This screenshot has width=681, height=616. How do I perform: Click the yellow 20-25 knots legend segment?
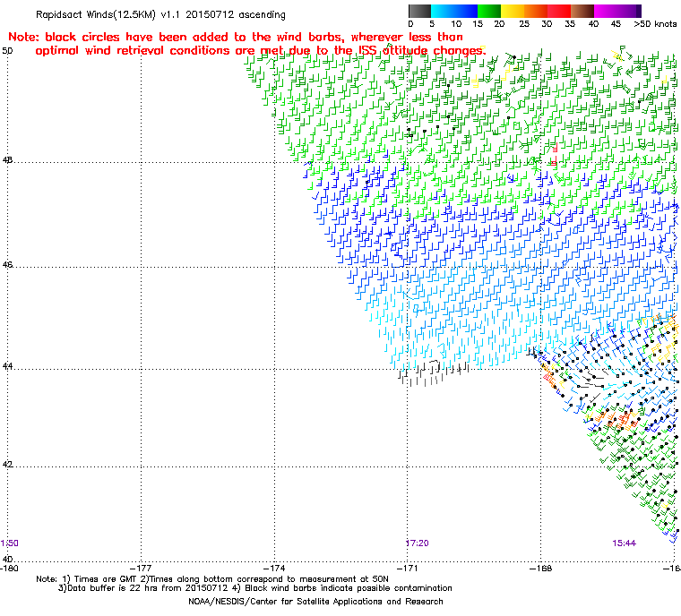tap(513, 11)
